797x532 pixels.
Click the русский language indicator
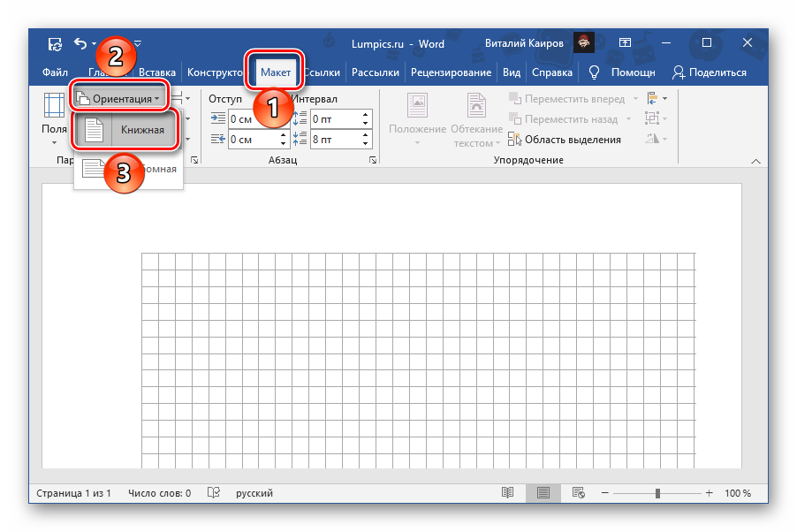pos(254,493)
